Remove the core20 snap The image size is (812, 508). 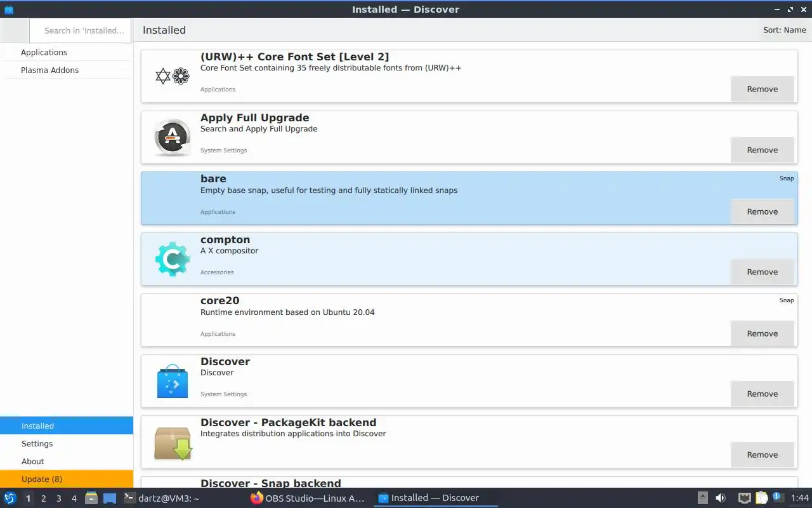(x=763, y=333)
